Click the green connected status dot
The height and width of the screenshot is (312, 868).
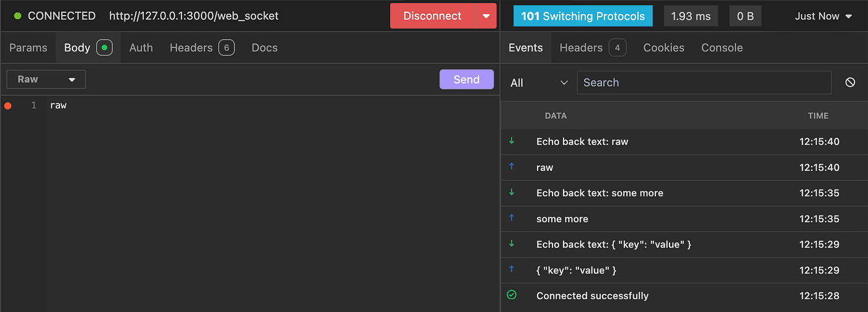17,16
